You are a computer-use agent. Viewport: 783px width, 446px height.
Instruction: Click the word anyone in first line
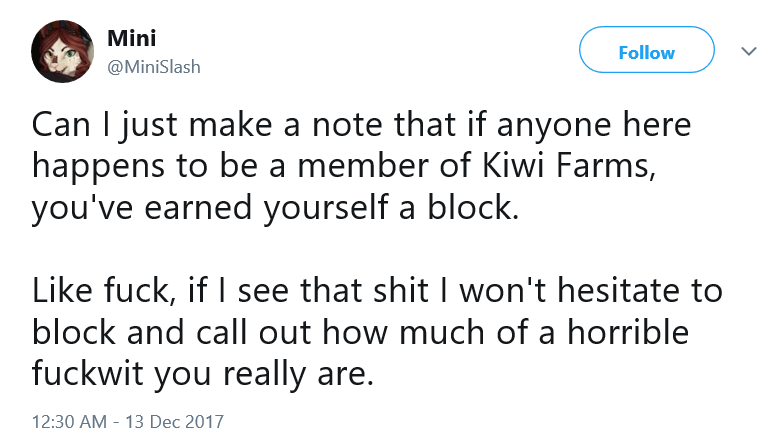554,126
